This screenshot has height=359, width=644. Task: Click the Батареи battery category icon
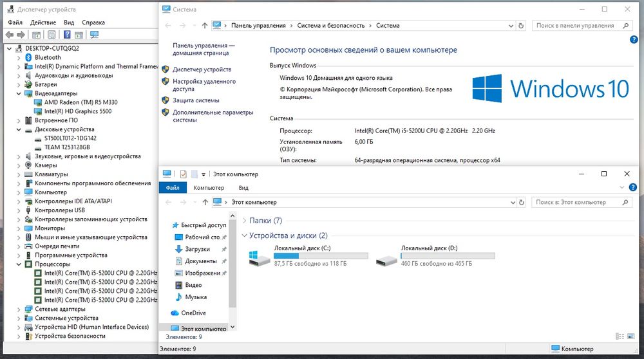[28, 84]
